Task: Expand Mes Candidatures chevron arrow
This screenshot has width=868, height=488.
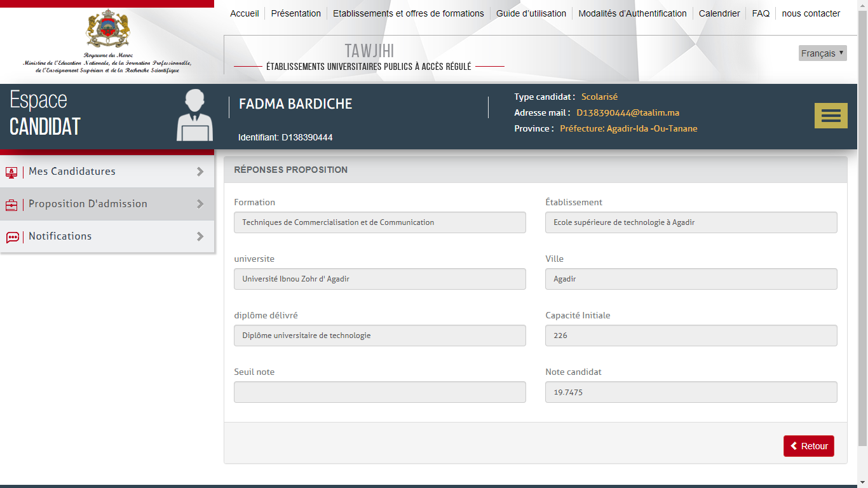Action: (x=200, y=172)
